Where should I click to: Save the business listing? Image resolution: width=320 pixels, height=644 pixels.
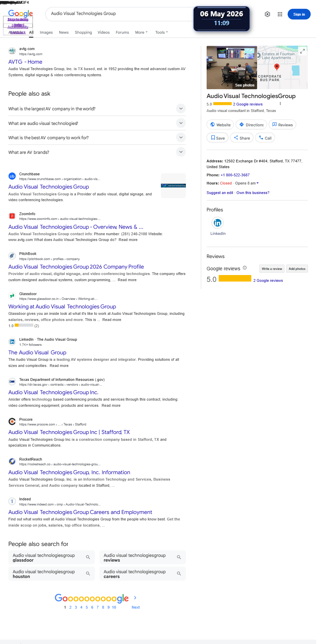(218, 138)
